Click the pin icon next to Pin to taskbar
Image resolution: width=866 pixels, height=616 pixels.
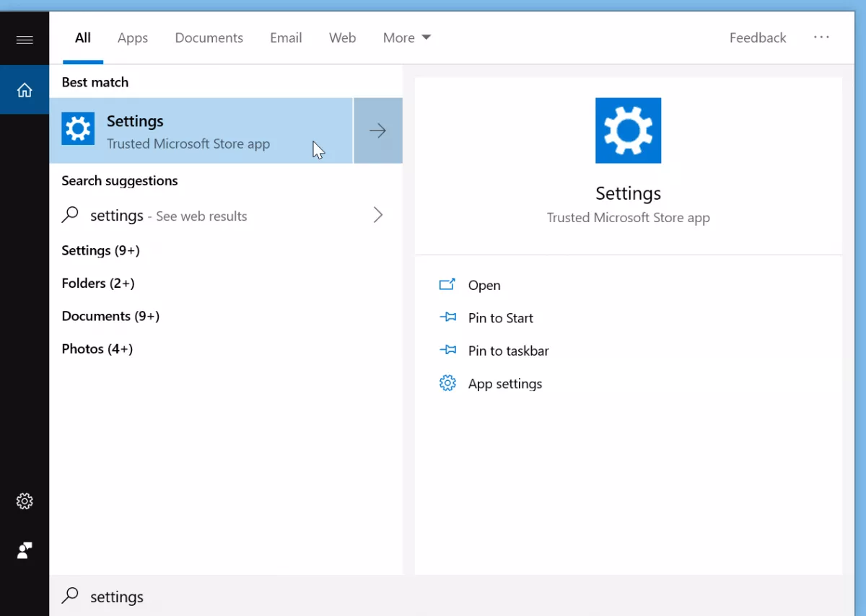click(x=447, y=351)
